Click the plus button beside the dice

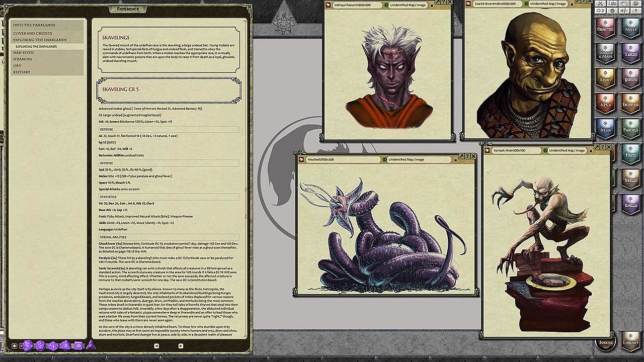pos(14,346)
